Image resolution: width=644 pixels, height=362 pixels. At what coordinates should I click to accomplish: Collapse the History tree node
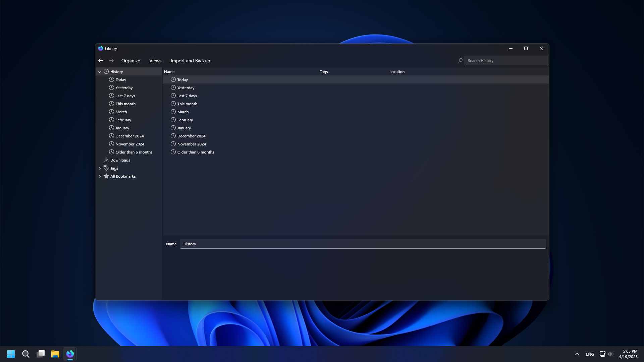click(x=100, y=72)
